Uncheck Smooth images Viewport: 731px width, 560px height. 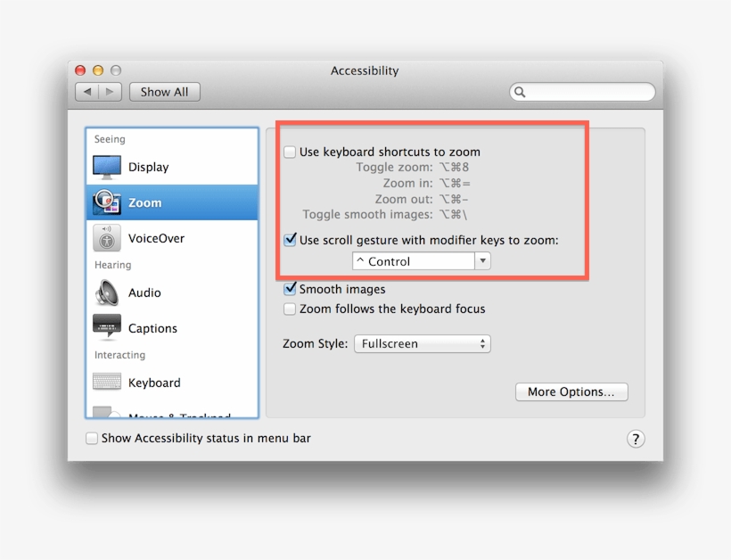290,289
